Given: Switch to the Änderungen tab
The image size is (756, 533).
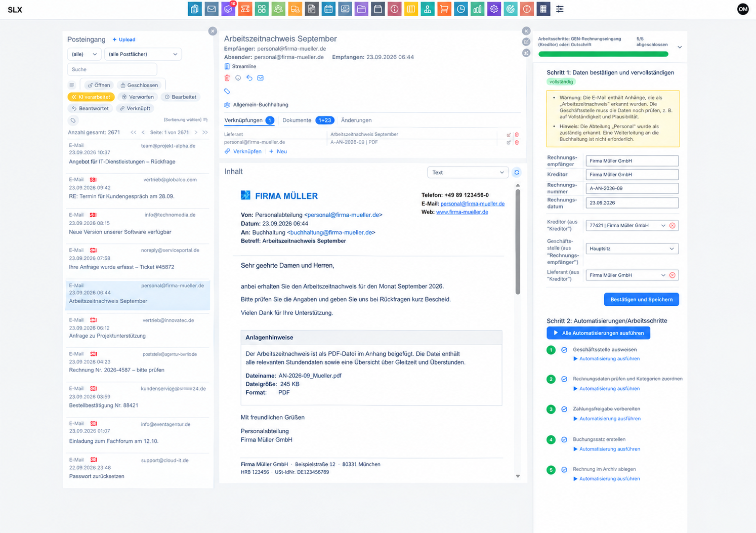Looking at the screenshot, I should [356, 120].
